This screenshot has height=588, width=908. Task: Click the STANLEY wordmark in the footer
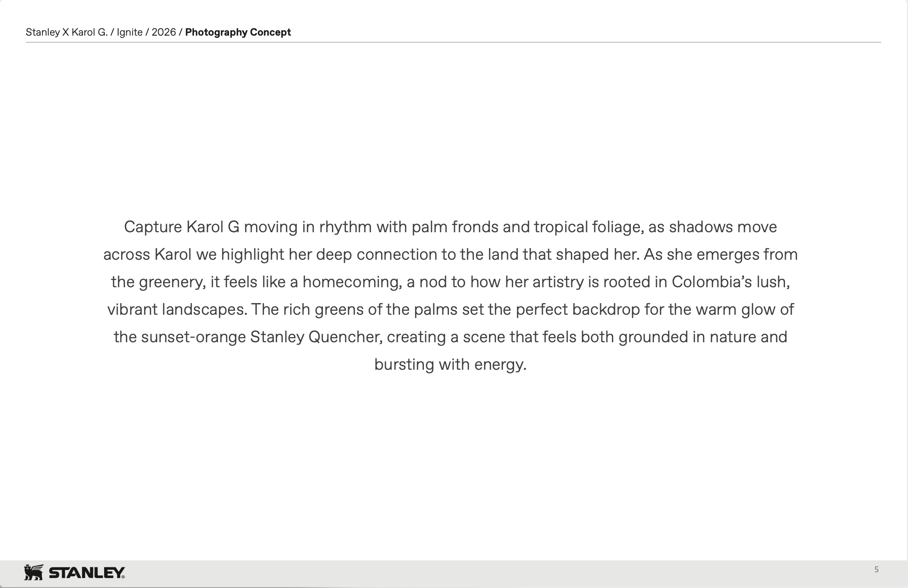click(x=85, y=573)
